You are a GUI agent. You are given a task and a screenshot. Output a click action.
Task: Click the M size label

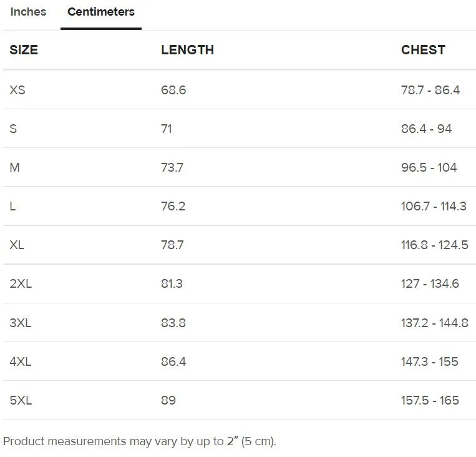coord(14,167)
